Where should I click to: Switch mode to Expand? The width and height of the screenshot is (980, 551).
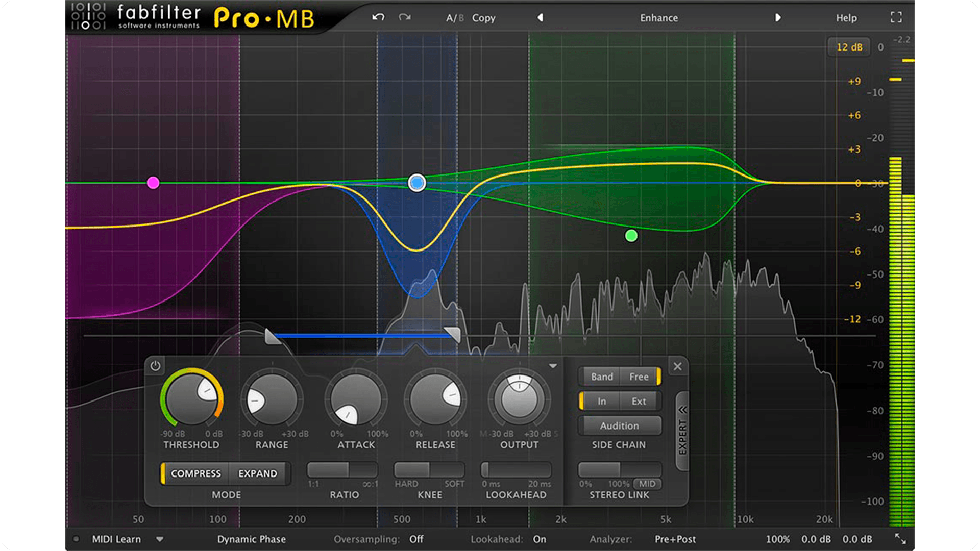[x=258, y=473]
